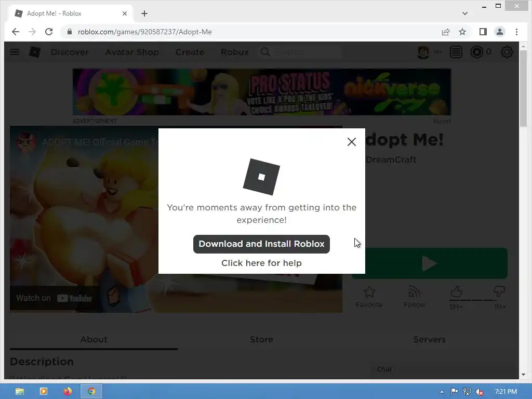
Task: Open Chrome side panel
Action: pyautogui.click(x=483, y=32)
